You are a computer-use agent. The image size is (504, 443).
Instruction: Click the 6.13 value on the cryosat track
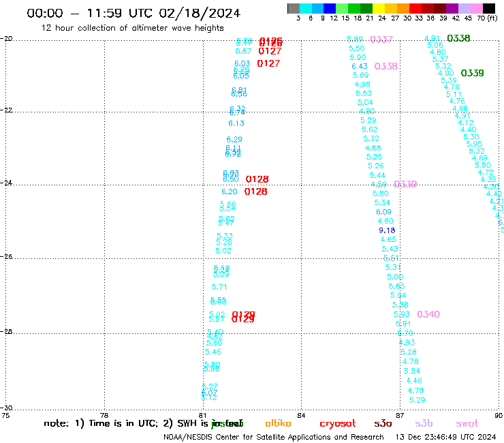pos(236,123)
